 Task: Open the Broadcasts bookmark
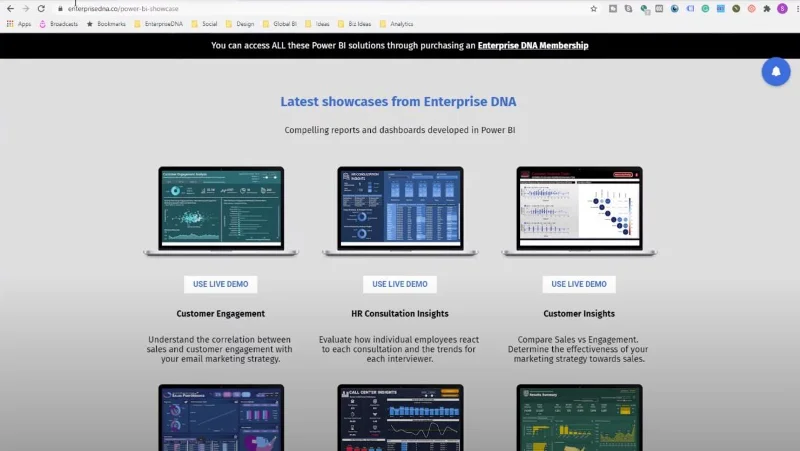59,24
